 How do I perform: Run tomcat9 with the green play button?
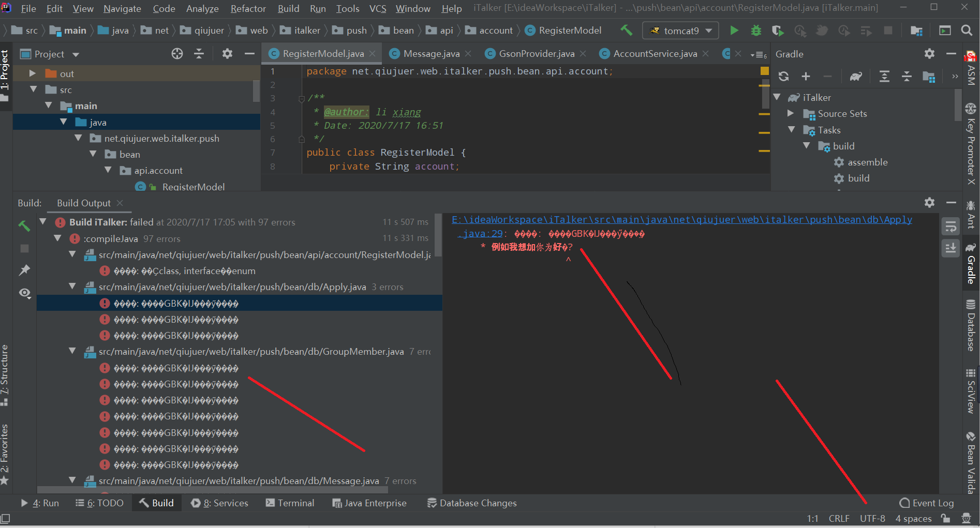point(734,31)
